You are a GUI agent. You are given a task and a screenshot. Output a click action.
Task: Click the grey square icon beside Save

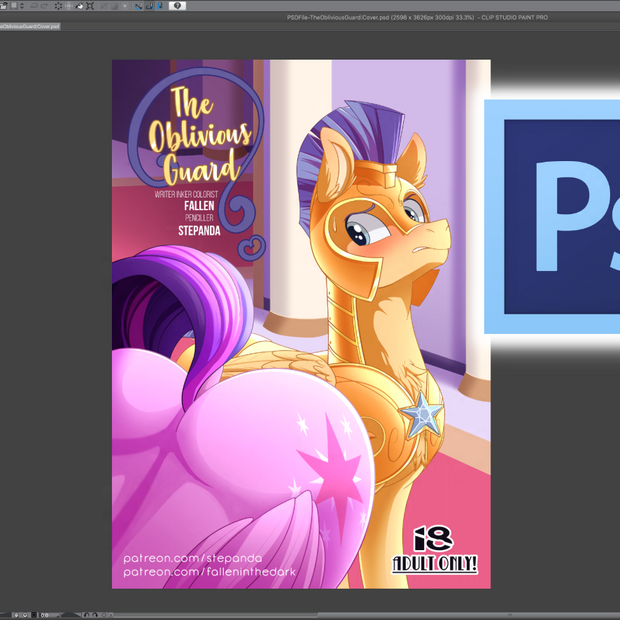(14, 6)
